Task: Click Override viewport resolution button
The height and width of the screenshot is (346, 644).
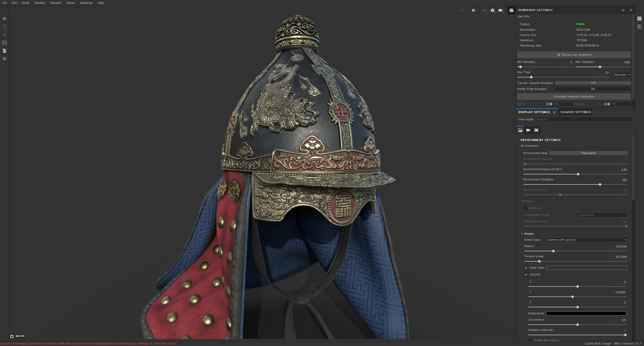Action: (x=574, y=96)
